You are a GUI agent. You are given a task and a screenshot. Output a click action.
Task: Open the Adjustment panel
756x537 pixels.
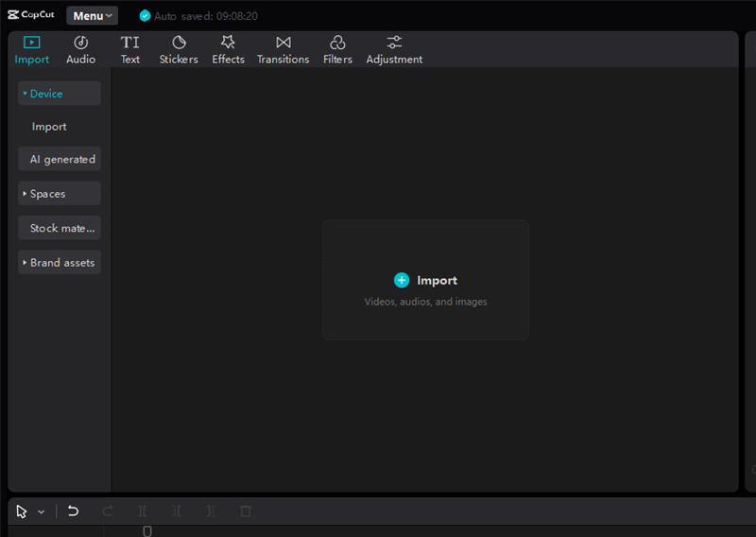394,49
